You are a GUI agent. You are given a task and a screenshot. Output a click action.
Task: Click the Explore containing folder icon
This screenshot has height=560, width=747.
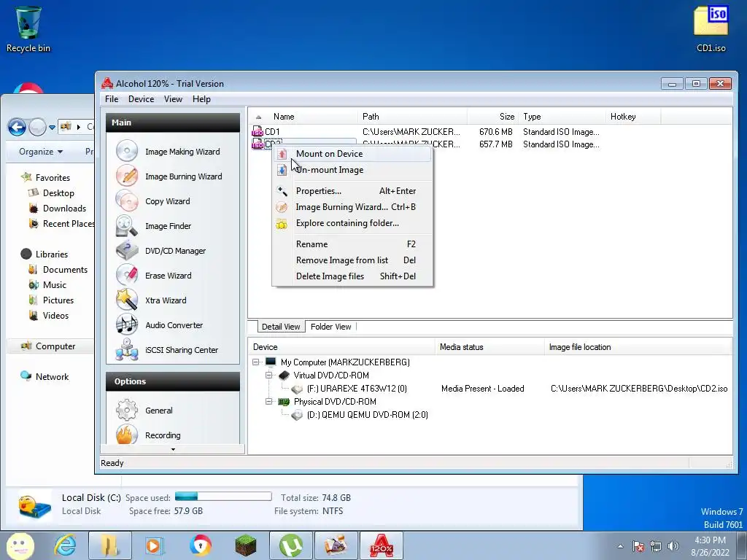pos(282,224)
